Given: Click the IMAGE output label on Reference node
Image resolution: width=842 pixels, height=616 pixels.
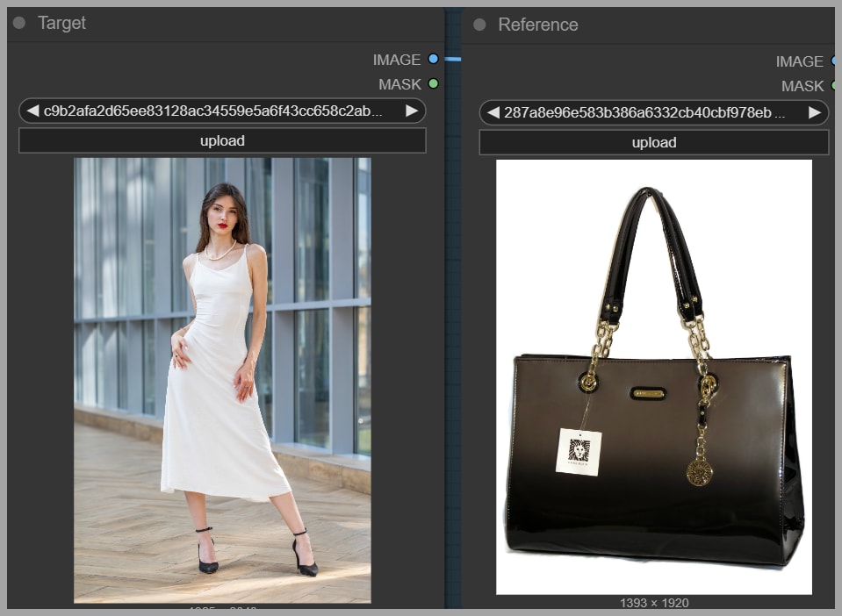Looking at the screenshot, I should [x=799, y=61].
